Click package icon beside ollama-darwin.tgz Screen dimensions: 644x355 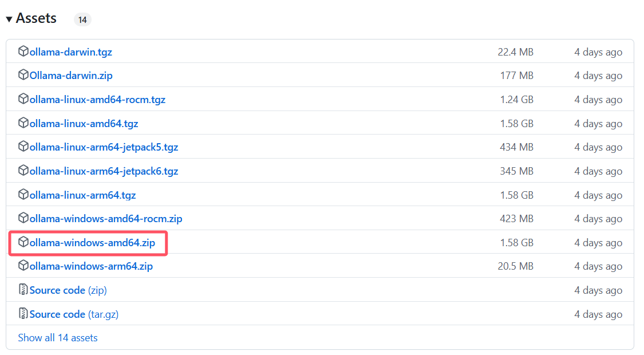click(23, 52)
